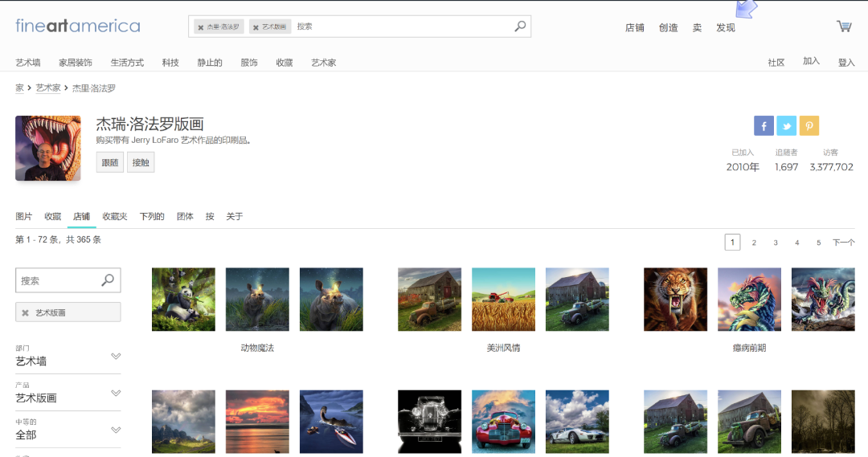868x457 pixels.
Task: Open the 社区 link
Action: (776, 63)
